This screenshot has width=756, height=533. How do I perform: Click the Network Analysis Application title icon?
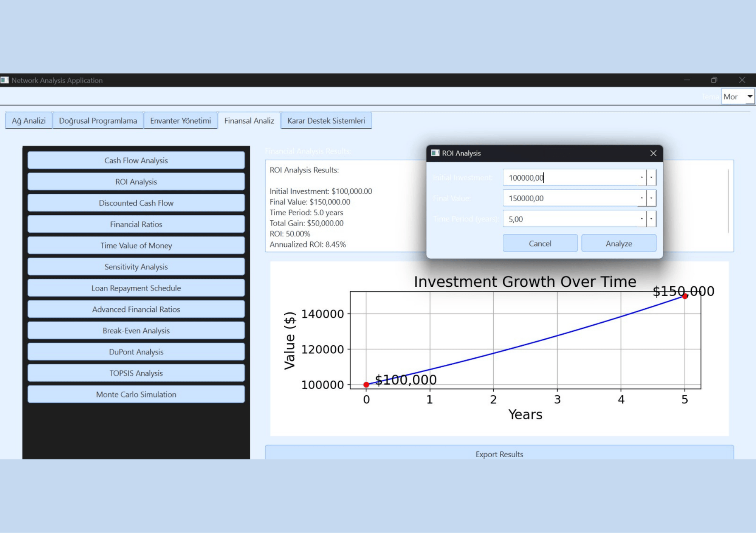(x=5, y=80)
